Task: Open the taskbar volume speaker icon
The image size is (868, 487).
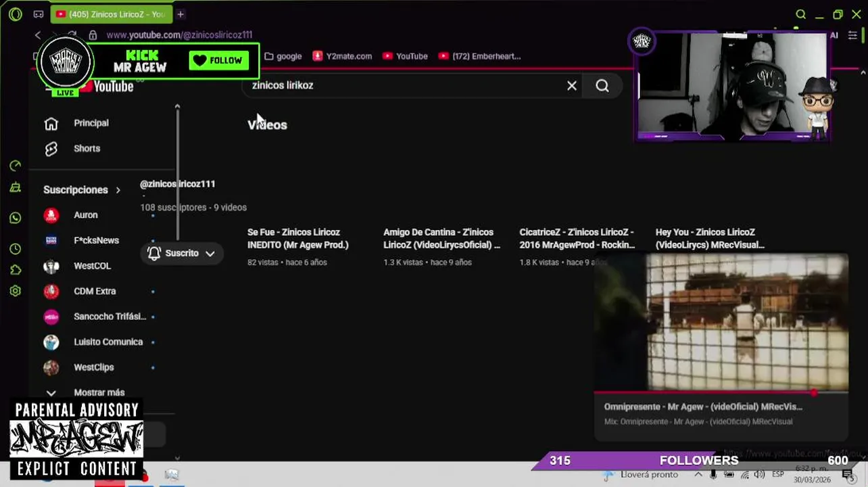Action: click(x=759, y=475)
